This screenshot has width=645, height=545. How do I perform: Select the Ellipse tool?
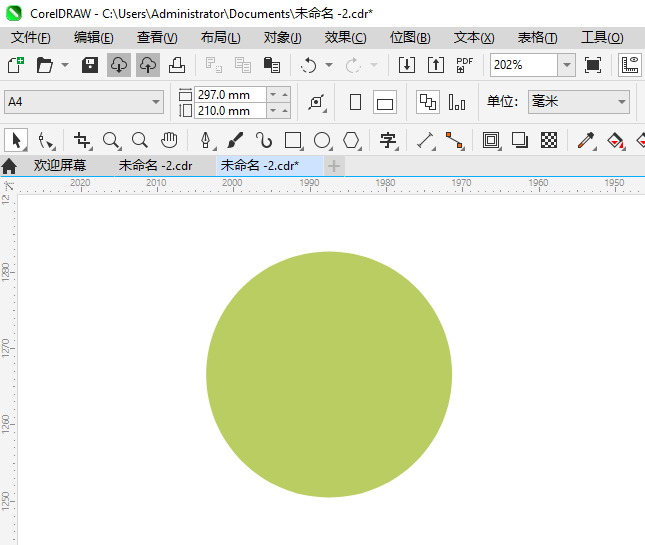pyautogui.click(x=322, y=140)
